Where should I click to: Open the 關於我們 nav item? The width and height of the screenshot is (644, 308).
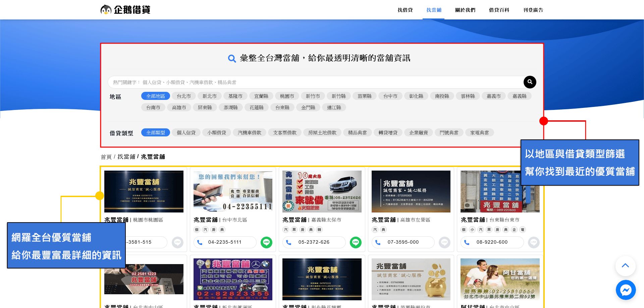point(465,10)
